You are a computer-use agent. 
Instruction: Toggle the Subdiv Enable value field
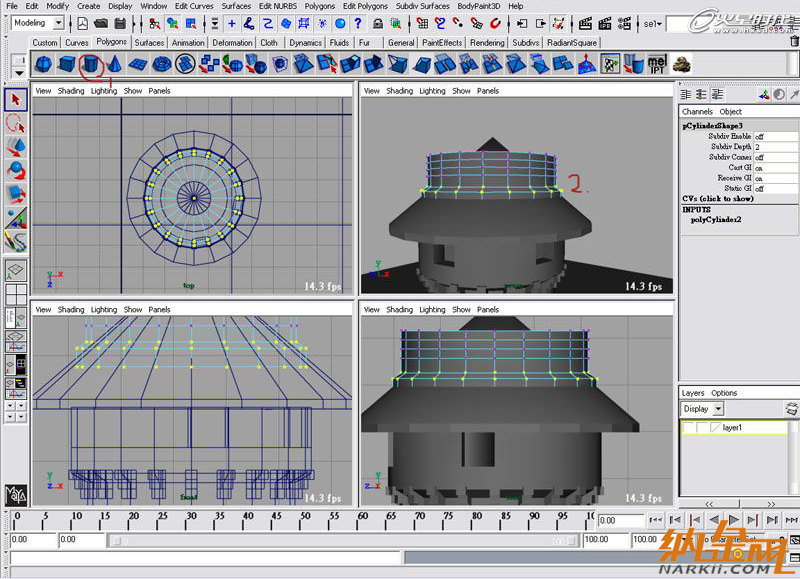pyautogui.click(x=774, y=136)
